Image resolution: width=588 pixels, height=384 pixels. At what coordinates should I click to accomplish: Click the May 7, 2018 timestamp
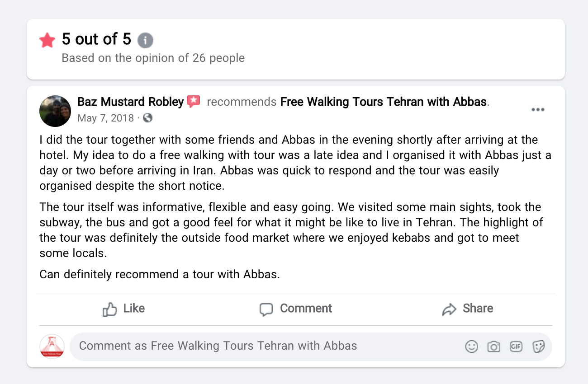click(x=106, y=118)
